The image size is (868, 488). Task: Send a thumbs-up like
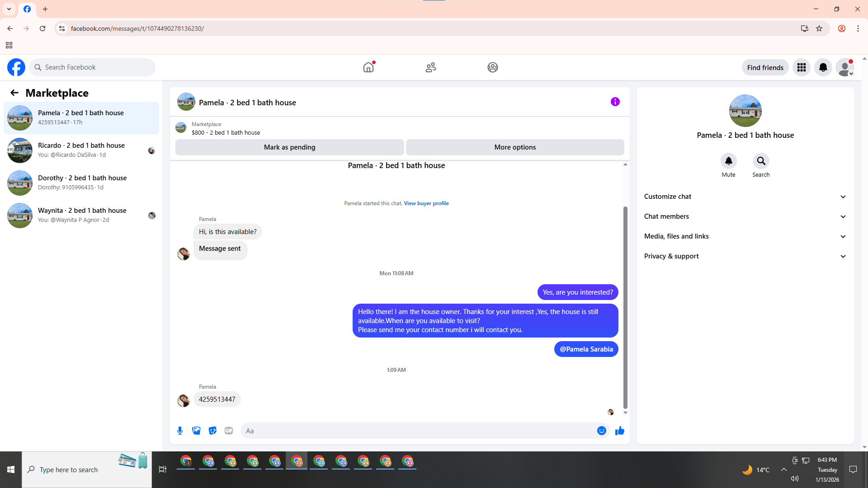click(619, 431)
